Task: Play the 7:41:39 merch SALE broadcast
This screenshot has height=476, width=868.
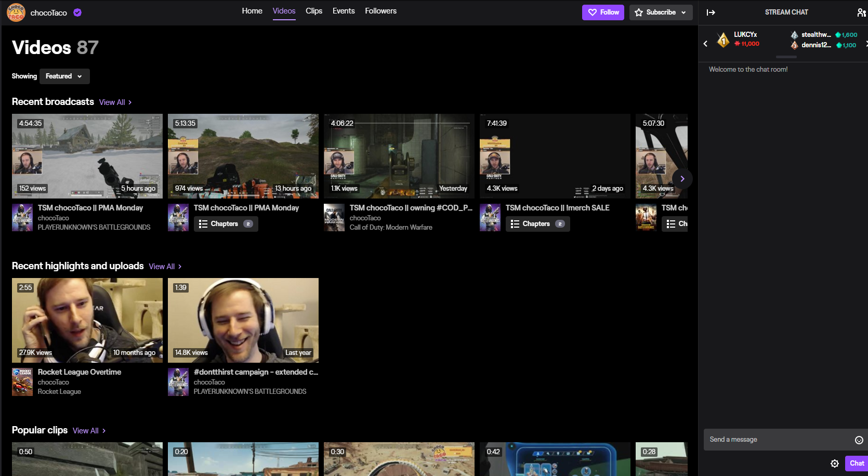Action: click(555, 156)
